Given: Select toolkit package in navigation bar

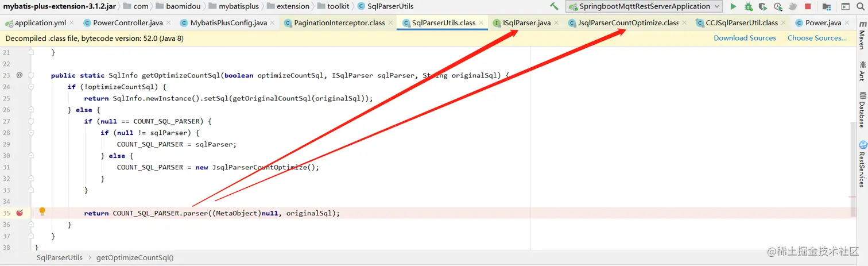Looking at the screenshot, I should click(334, 6).
